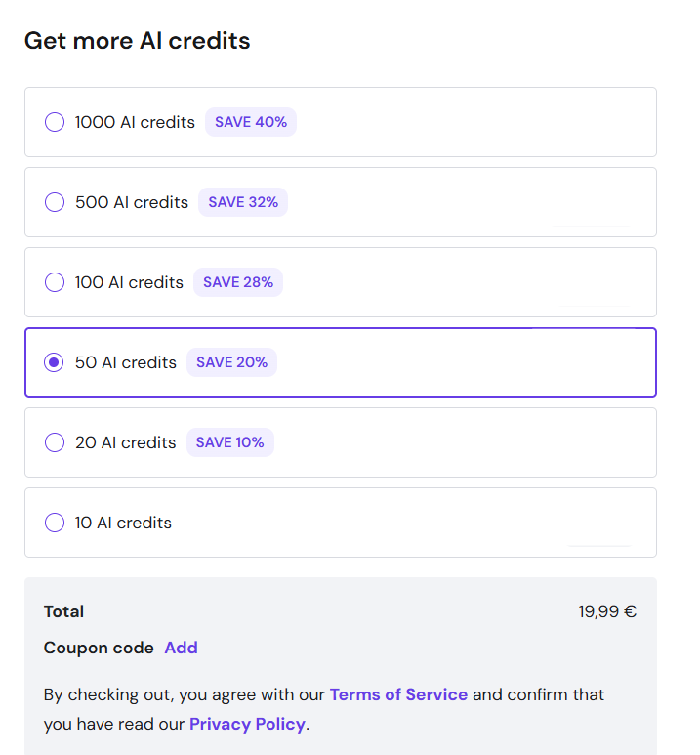Choose the 100 AI credits radio option

point(55,282)
